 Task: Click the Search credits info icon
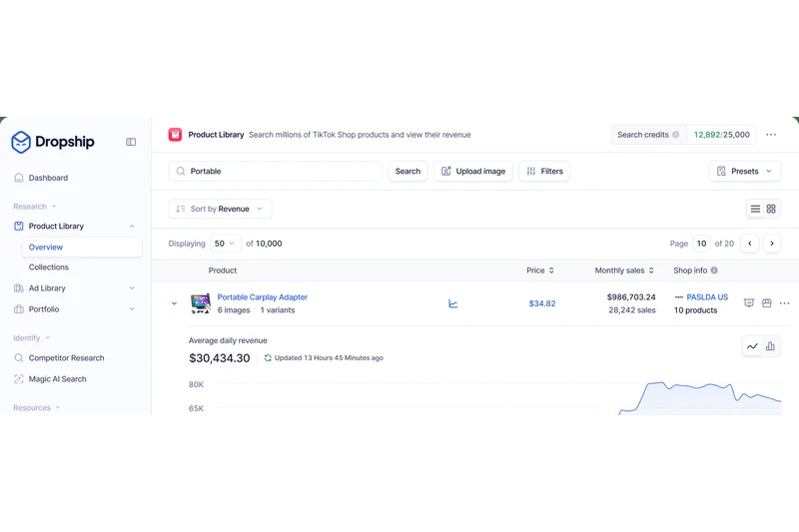[x=676, y=135]
